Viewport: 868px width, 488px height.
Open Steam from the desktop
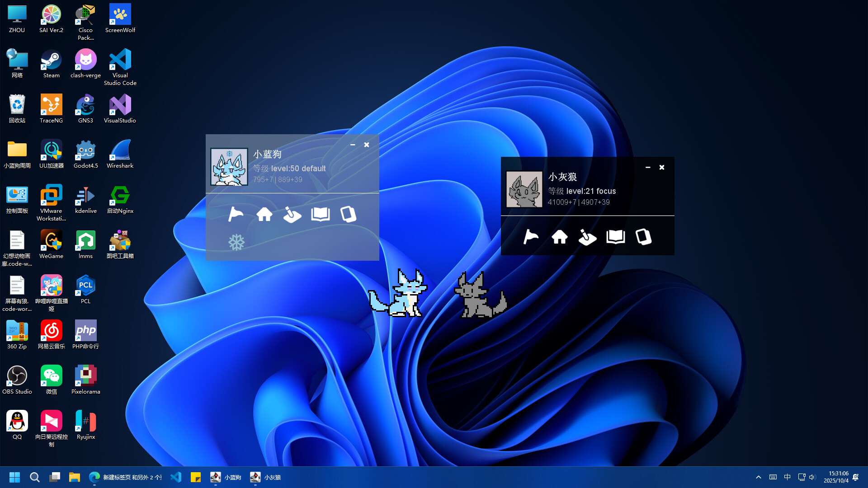click(x=51, y=60)
